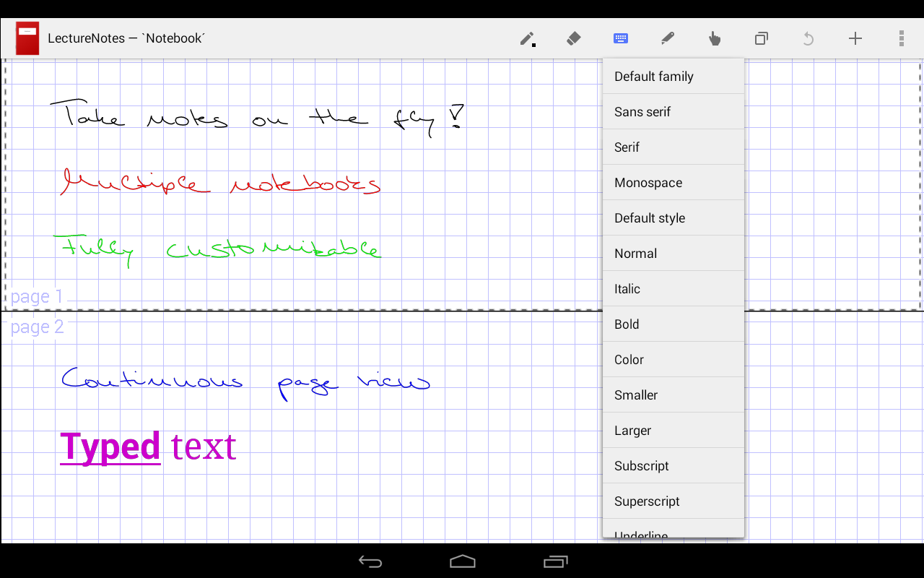Open the overflow menu (three dots)
924x578 pixels.
pos(902,38)
